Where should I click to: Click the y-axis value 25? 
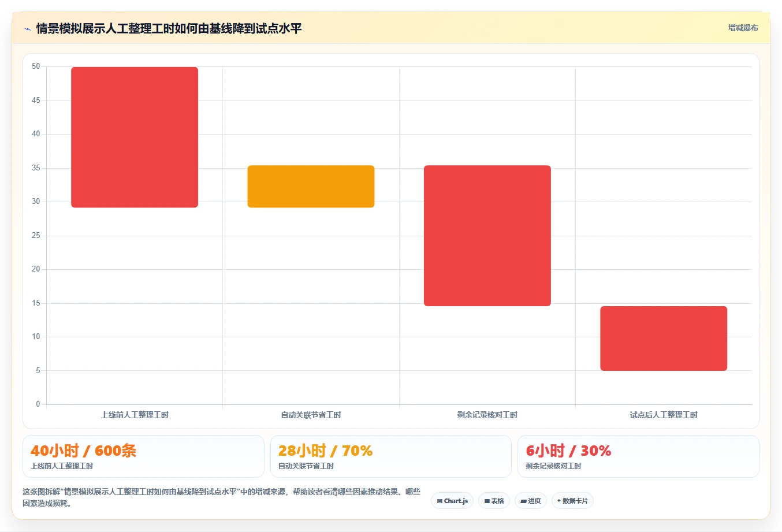tap(36, 236)
